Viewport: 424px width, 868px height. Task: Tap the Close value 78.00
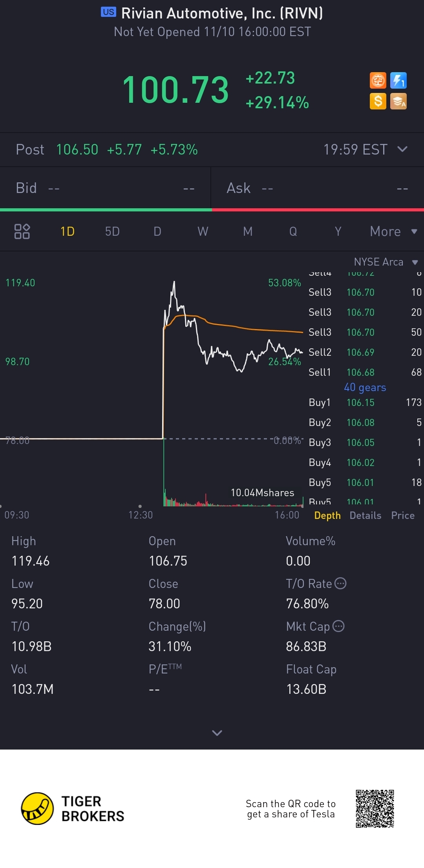click(x=164, y=604)
